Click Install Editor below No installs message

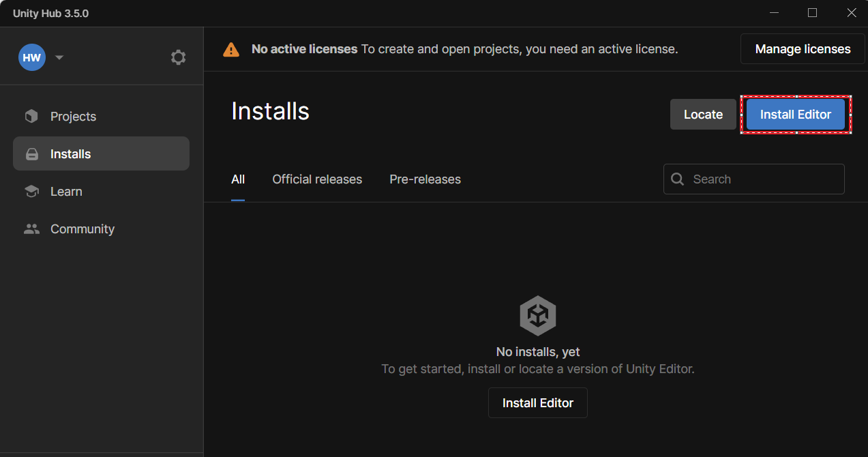538,403
